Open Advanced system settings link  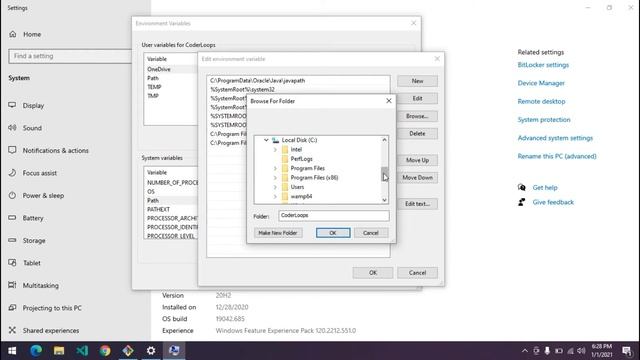(x=555, y=138)
